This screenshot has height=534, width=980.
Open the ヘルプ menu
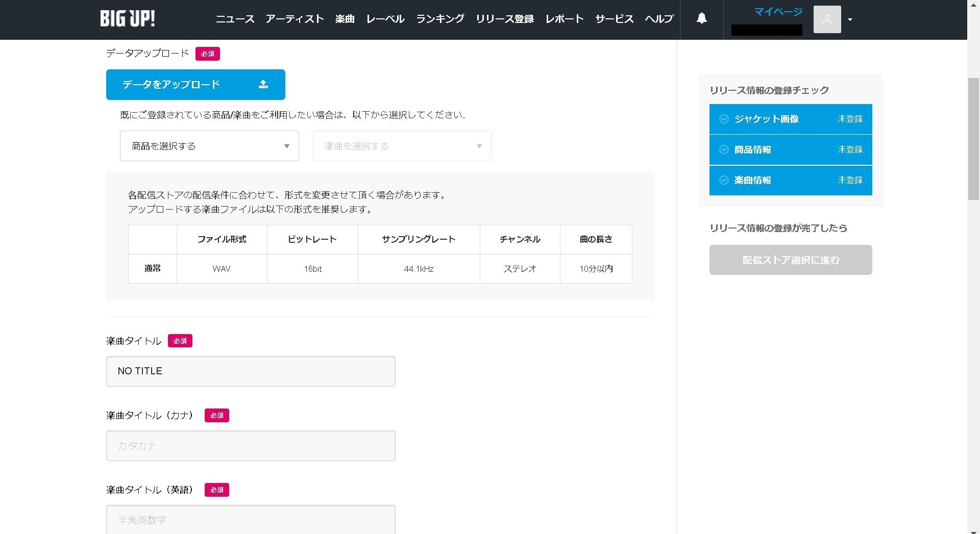click(x=659, y=19)
